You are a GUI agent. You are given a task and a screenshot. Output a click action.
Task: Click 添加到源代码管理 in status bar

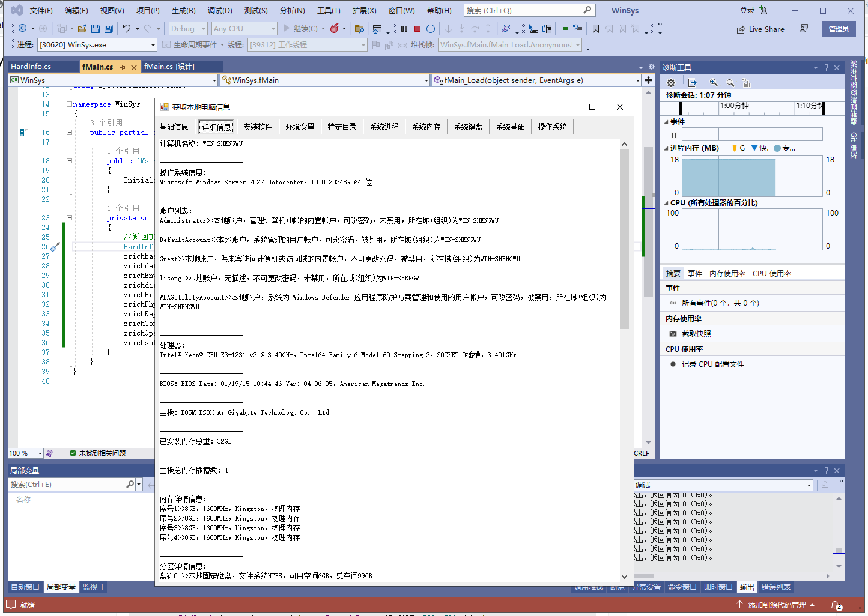[775, 605]
